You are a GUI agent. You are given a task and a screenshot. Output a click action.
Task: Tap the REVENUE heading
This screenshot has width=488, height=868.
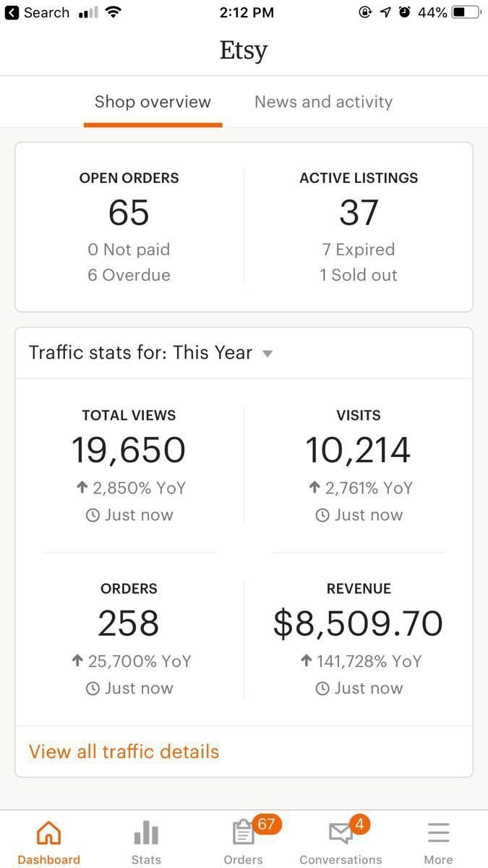359,589
